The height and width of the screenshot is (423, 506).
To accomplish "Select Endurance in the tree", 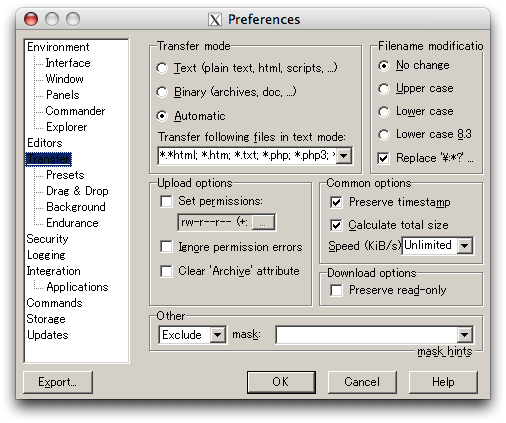I will 72,223.
